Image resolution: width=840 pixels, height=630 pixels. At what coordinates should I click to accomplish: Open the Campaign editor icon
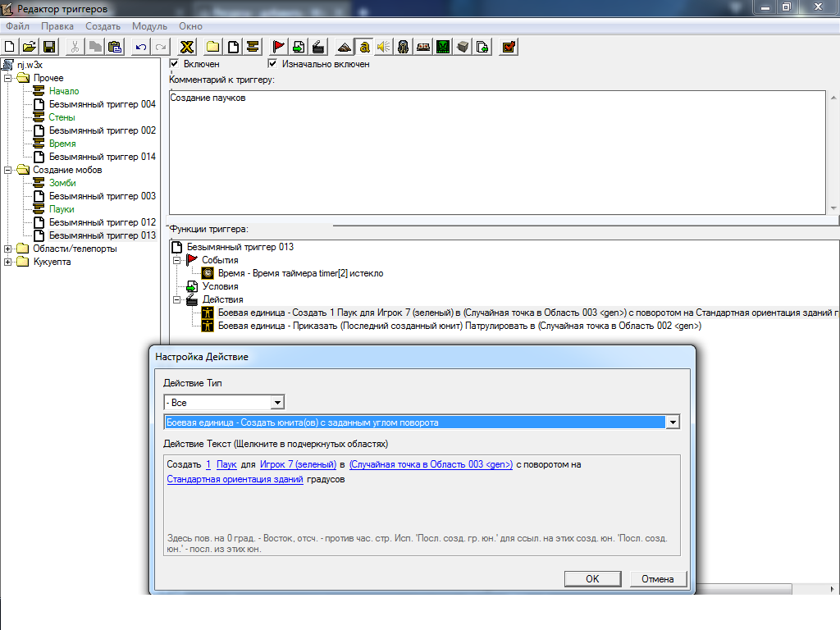pyautogui.click(x=423, y=47)
